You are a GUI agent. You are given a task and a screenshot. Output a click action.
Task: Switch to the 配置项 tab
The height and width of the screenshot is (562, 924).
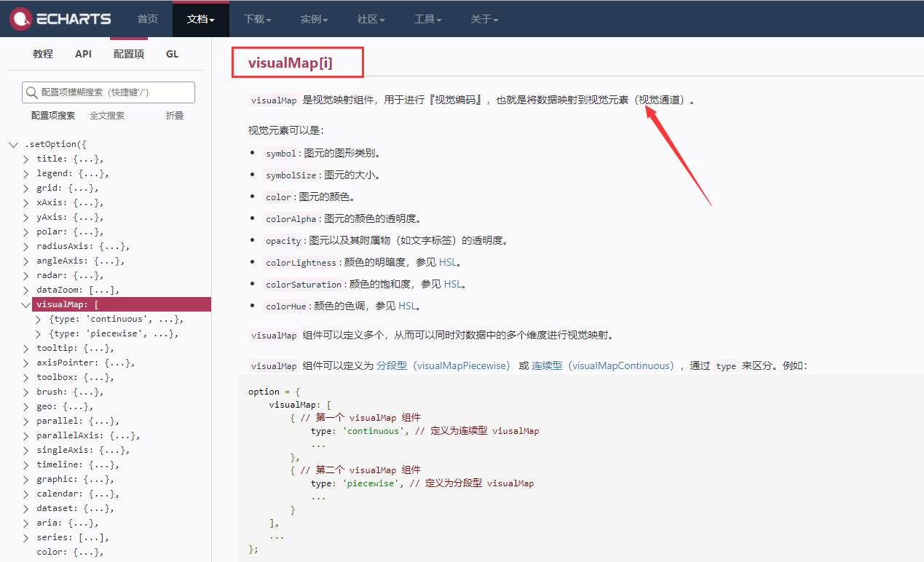coord(129,54)
